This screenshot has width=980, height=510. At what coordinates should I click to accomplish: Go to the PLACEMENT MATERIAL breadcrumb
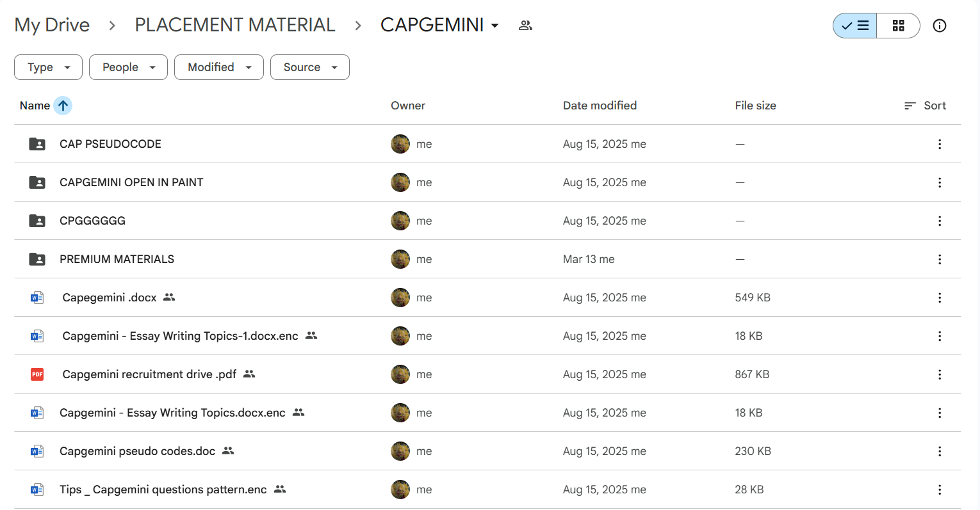pyautogui.click(x=235, y=25)
